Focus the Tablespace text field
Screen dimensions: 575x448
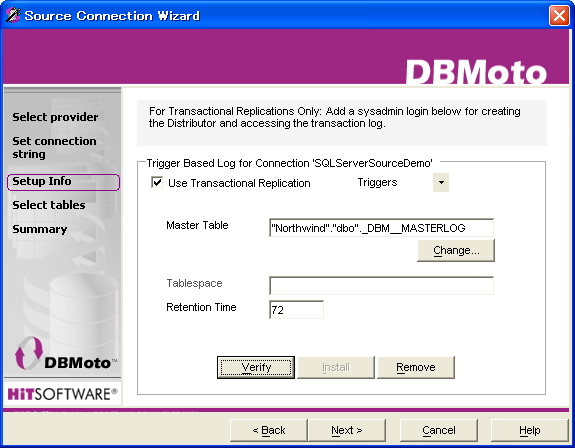point(381,286)
